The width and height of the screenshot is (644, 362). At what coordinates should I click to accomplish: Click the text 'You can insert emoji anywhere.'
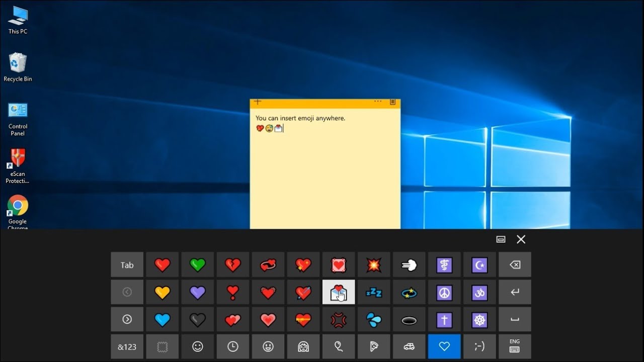300,118
